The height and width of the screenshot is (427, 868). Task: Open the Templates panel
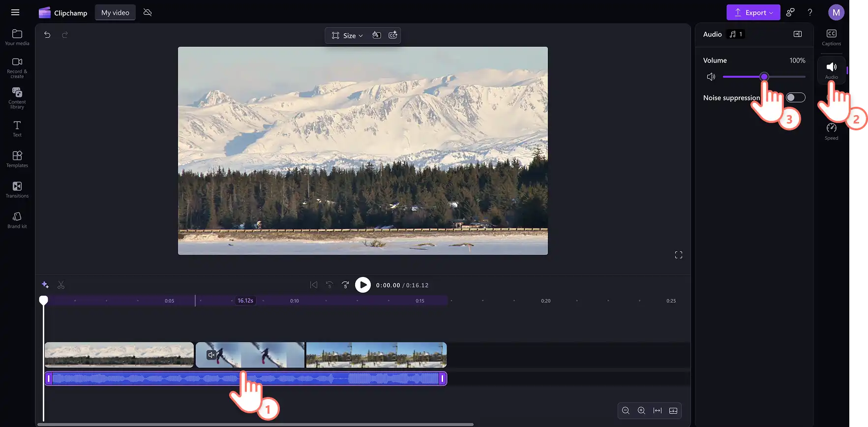17,159
